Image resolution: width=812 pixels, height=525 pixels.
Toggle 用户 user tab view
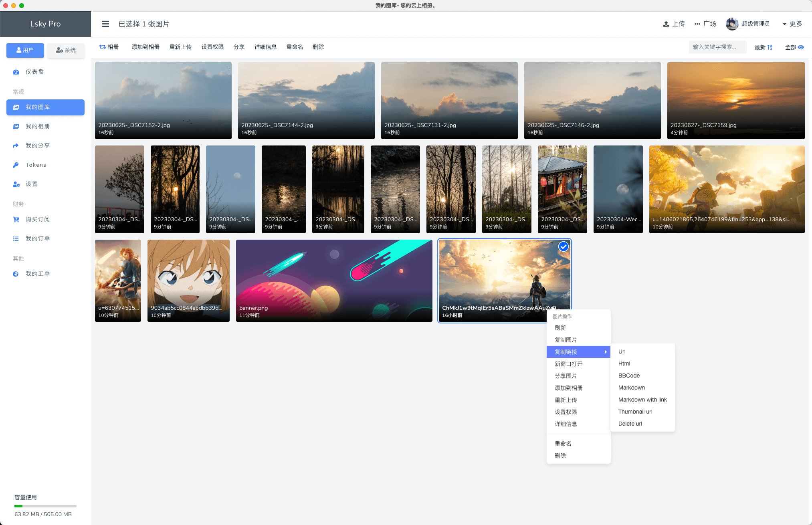pyautogui.click(x=24, y=50)
